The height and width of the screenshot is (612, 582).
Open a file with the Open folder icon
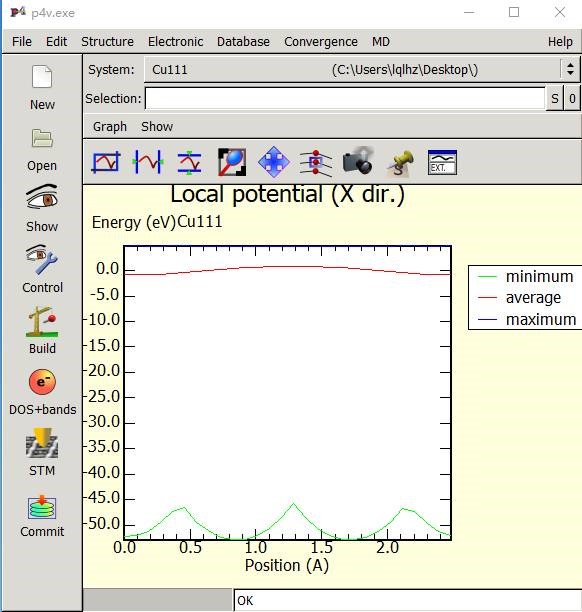tap(42, 138)
